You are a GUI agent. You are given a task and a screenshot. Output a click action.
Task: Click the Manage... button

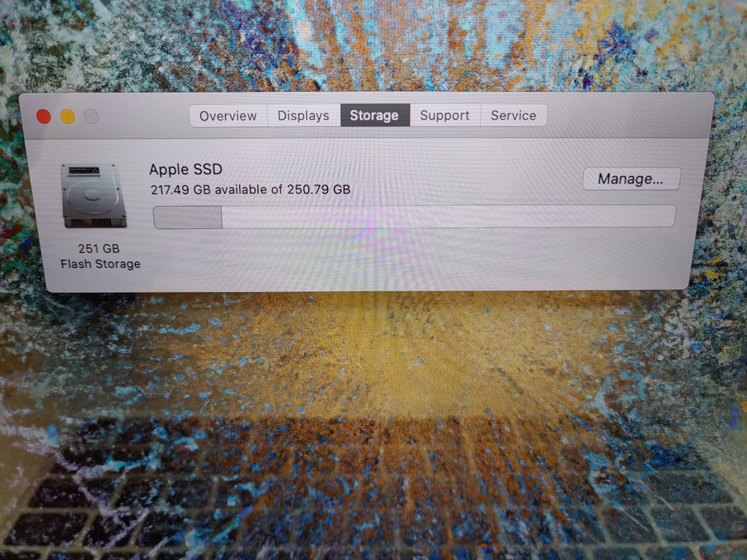point(631,179)
